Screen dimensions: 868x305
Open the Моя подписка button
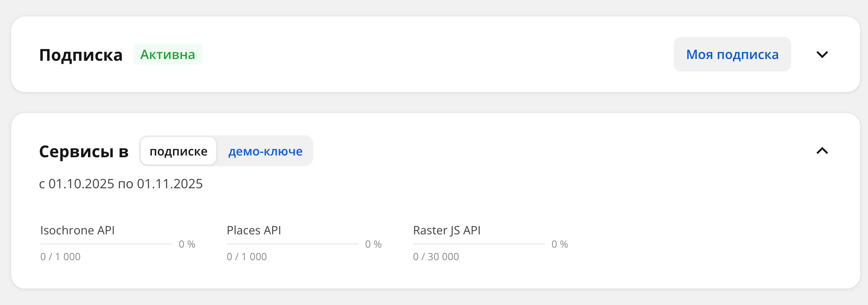pyautogui.click(x=732, y=55)
